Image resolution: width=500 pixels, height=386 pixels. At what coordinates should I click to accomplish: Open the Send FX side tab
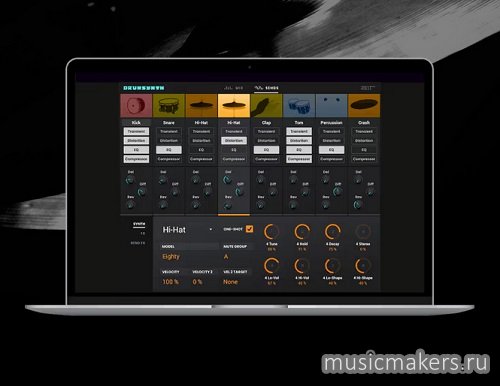[138, 243]
